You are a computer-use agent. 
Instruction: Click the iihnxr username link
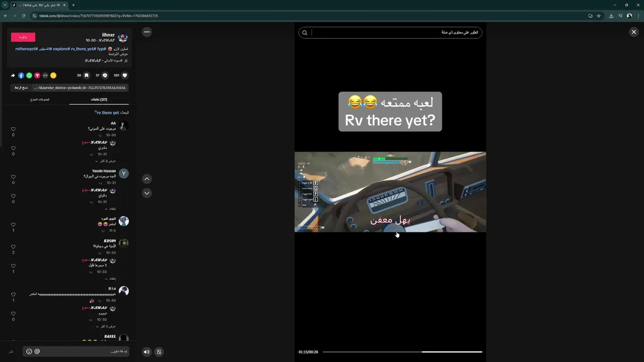(108, 35)
